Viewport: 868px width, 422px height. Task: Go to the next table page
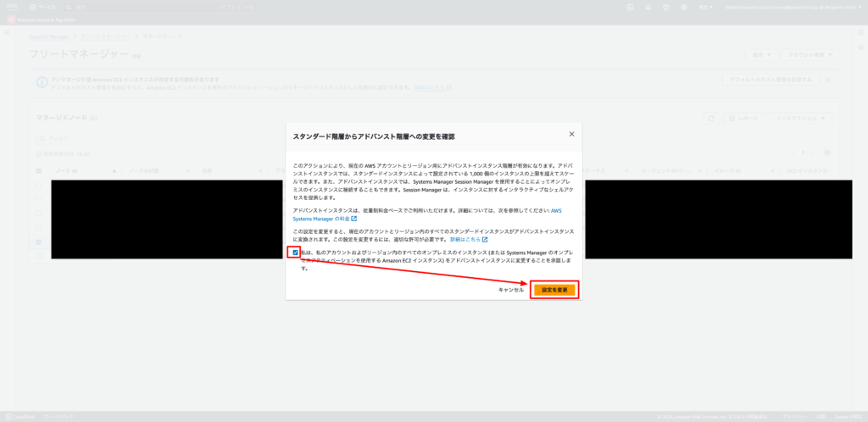(x=812, y=153)
